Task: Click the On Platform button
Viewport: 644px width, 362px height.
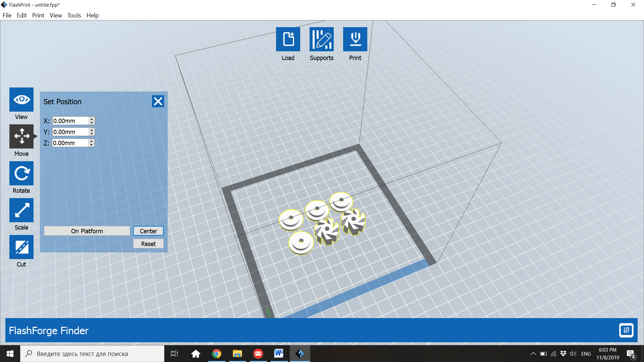Action: coord(87,231)
